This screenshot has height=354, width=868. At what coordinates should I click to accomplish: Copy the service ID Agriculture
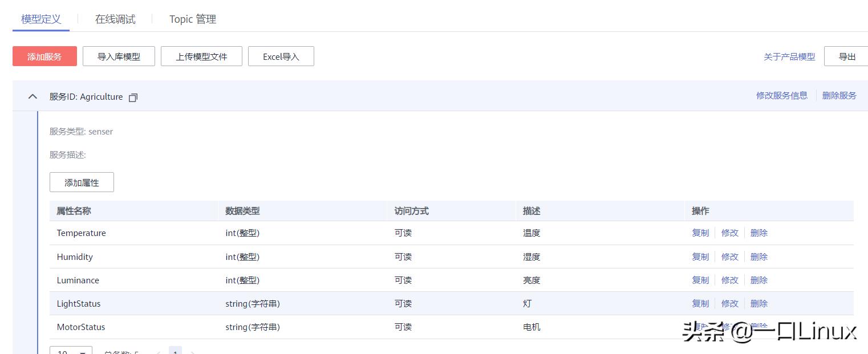coord(133,97)
